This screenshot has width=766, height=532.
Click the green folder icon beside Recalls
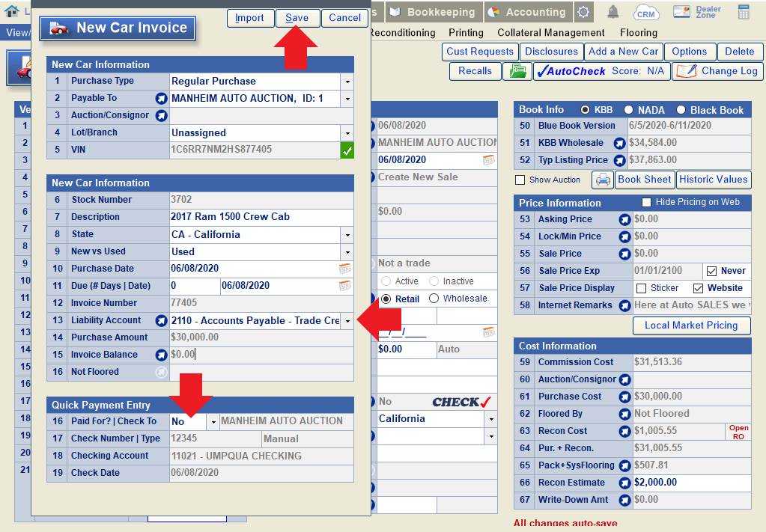517,71
